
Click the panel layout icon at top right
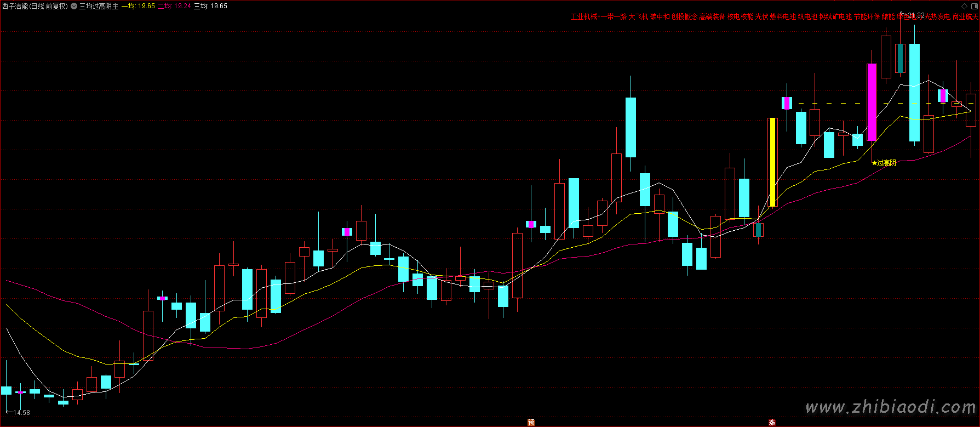point(973,6)
